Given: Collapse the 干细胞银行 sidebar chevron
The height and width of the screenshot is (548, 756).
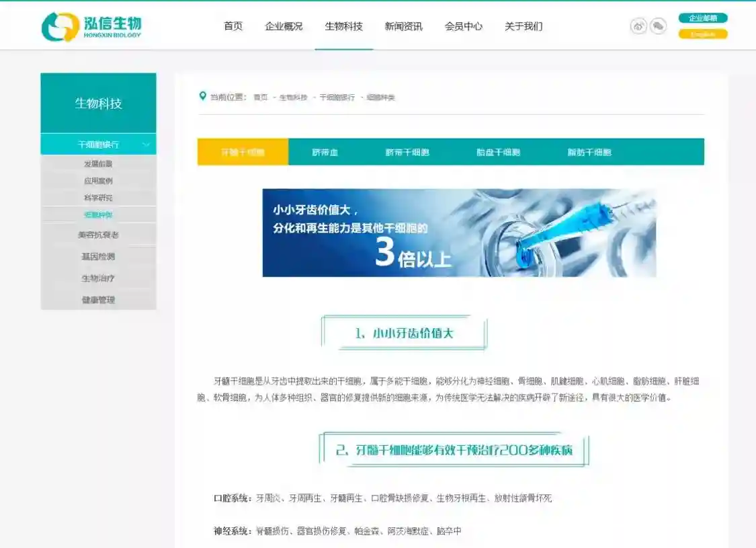Looking at the screenshot, I should tap(146, 145).
